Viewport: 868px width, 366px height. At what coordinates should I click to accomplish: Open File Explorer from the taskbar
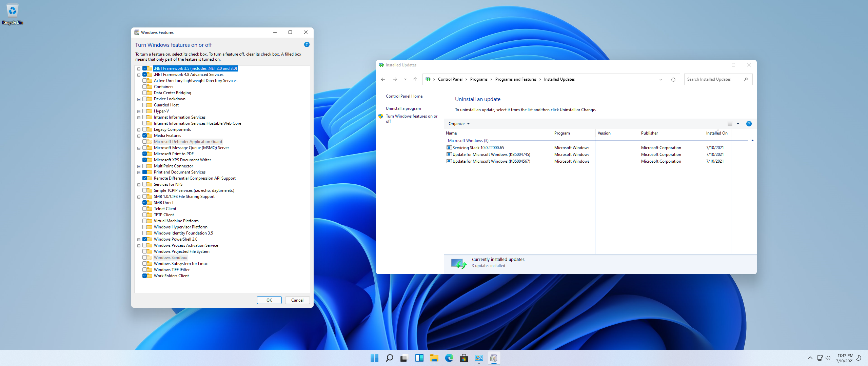434,358
